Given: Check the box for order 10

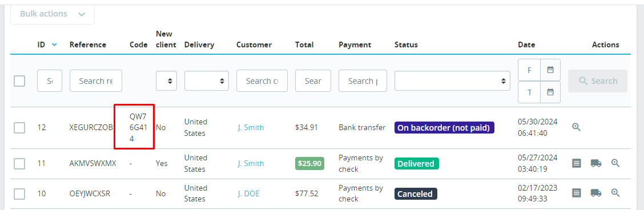Looking at the screenshot, I should (19, 193).
